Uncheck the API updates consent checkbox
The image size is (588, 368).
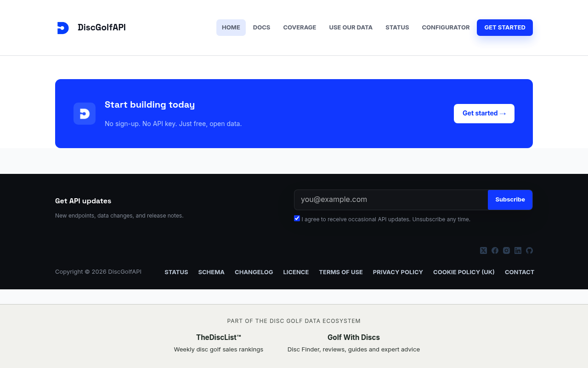click(x=297, y=218)
